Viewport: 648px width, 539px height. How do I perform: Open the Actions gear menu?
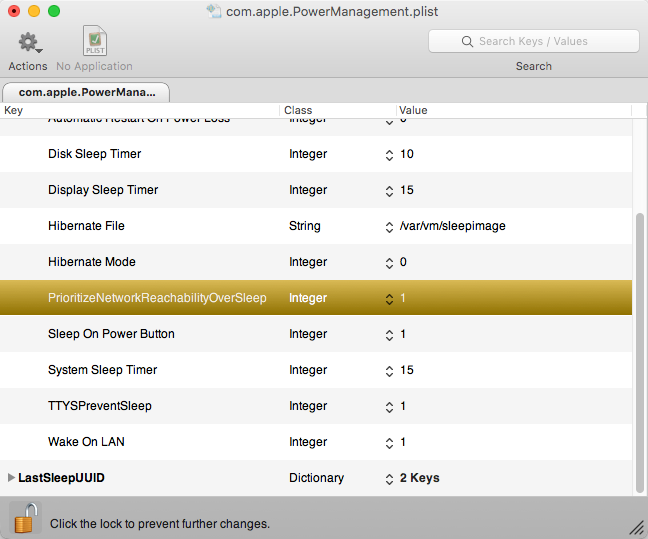coord(30,43)
